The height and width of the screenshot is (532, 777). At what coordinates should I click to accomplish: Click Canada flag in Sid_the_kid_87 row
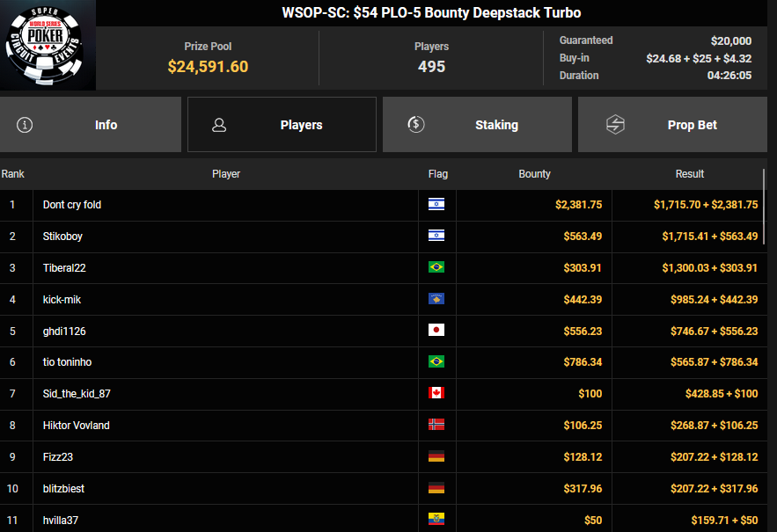point(436,394)
